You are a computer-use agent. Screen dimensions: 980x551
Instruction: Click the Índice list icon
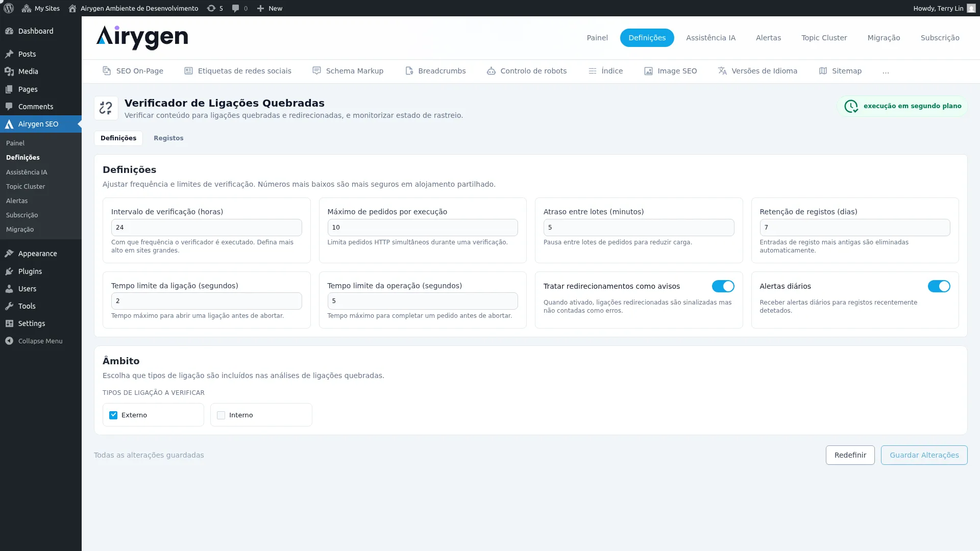tap(592, 71)
